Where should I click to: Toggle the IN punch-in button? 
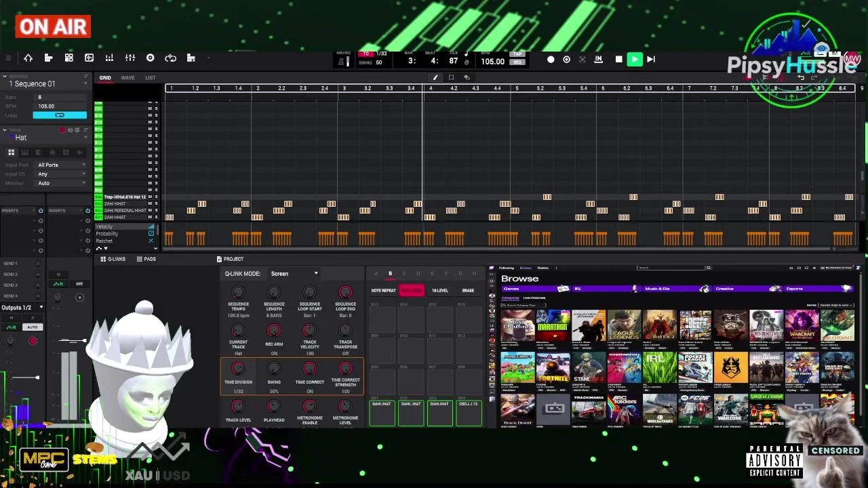pos(598,60)
